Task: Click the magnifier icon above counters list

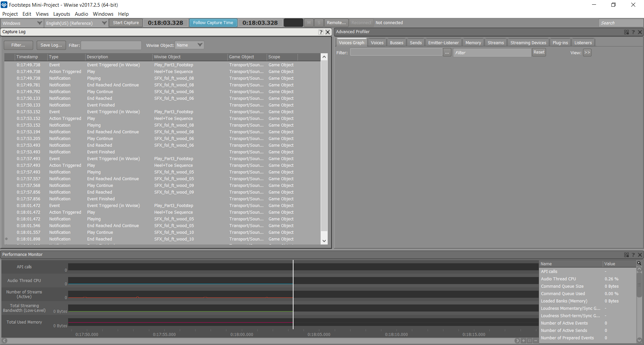Action: click(639, 263)
